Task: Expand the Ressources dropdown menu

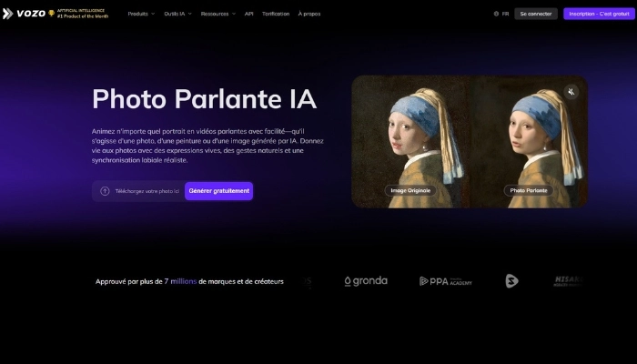Action: pos(218,14)
